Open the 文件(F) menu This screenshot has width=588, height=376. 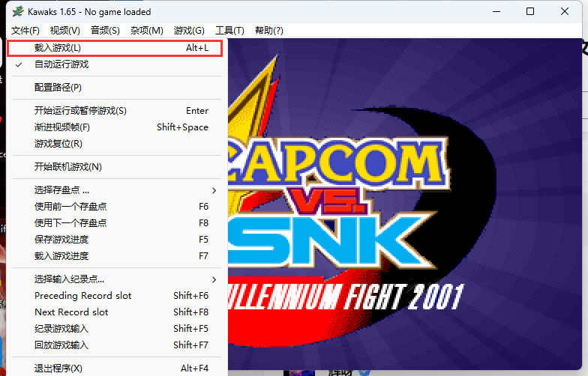pyautogui.click(x=25, y=31)
